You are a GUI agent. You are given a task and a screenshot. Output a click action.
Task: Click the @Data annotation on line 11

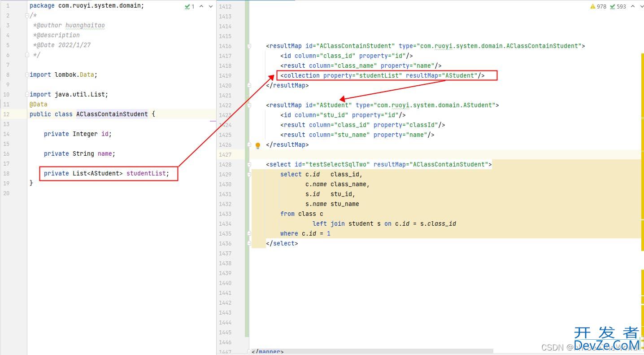coord(38,104)
